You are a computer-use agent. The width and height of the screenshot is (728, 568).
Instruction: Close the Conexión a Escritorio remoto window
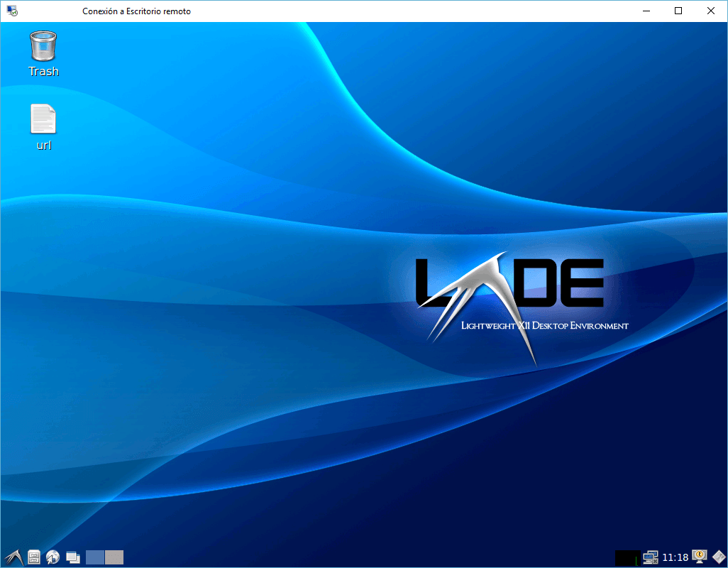tap(711, 11)
